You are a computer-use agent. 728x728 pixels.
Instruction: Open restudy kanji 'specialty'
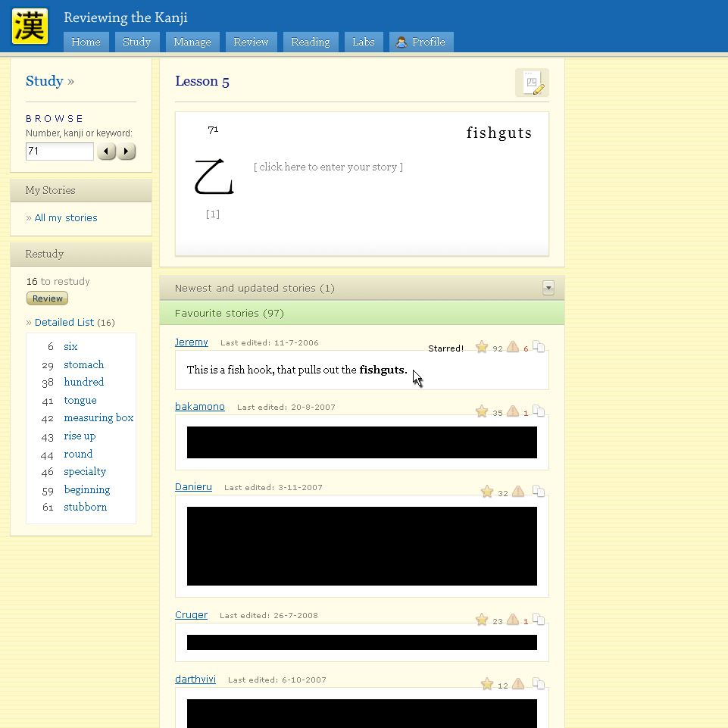(x=85, y=472)
